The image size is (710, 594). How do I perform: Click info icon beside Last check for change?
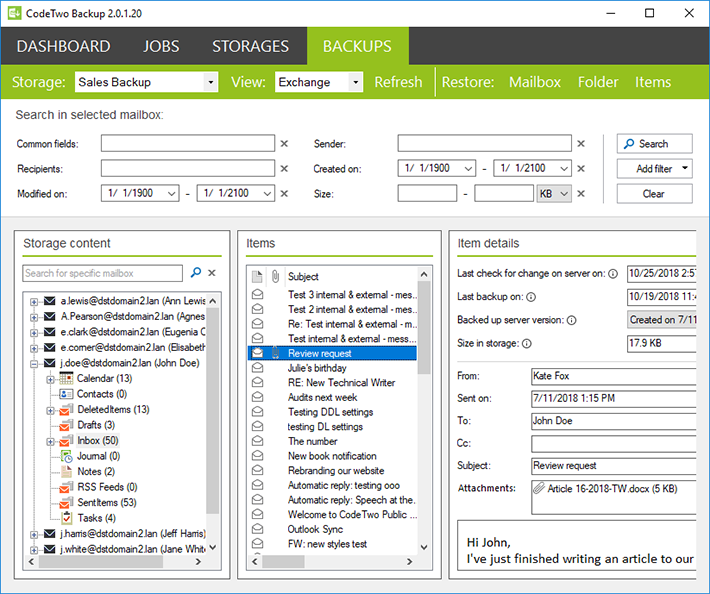[x=613, y=274]
